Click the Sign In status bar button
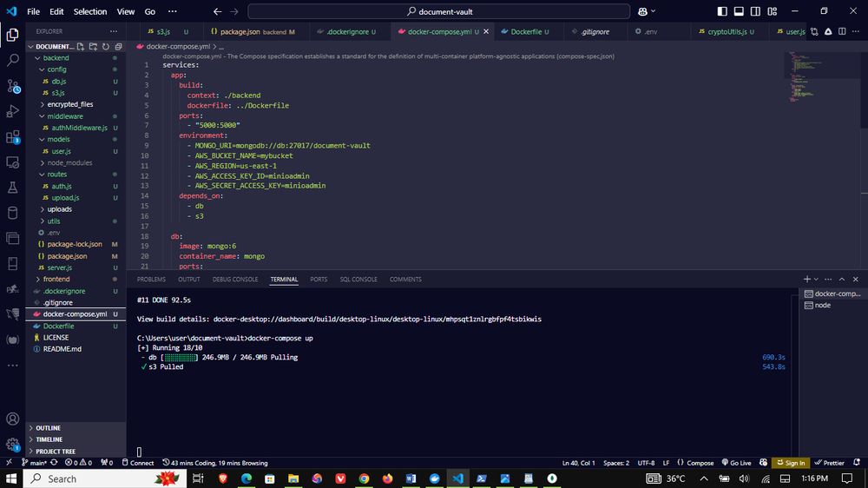Screen dimensions: 868x488 coord(791,463)
